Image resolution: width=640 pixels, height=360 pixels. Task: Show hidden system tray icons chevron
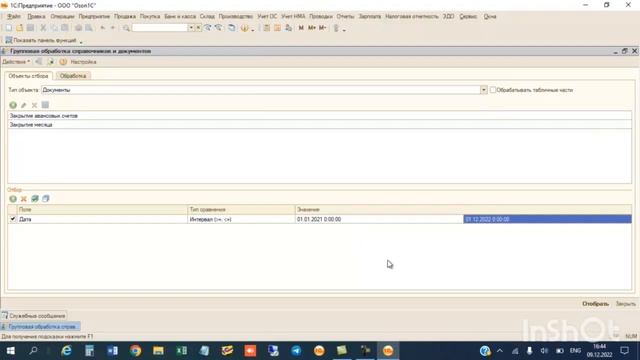click(500, 351)
